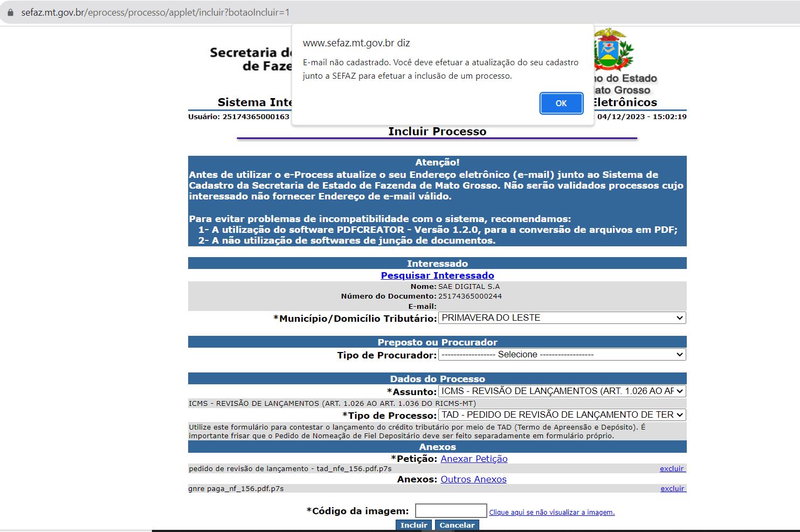
Task: Focus the Código da imagem text field
Action: click(x=451, y=511)
